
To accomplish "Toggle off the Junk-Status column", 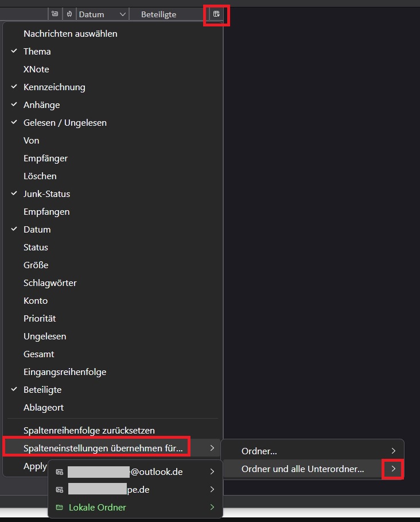I will pos(46,194).
